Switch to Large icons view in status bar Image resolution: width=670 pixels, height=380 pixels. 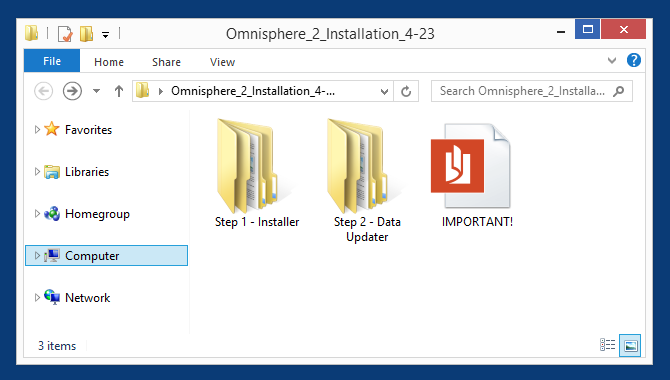coord(630,345)
